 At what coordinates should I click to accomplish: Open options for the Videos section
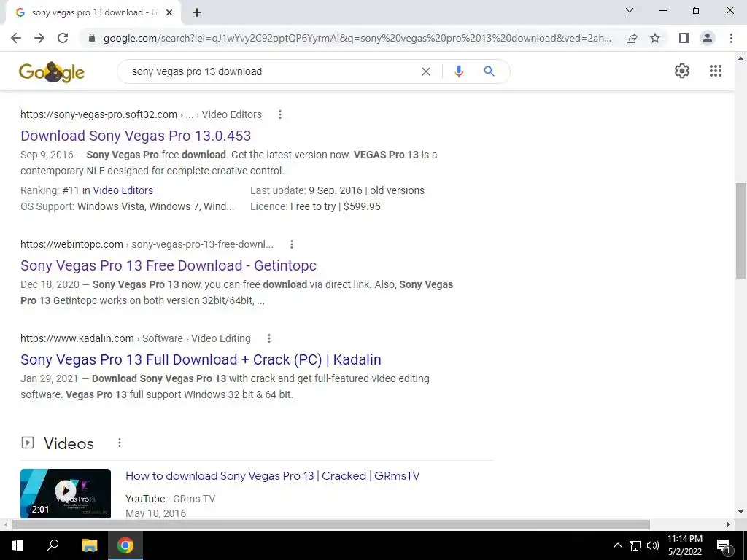[x=120, y=443]
